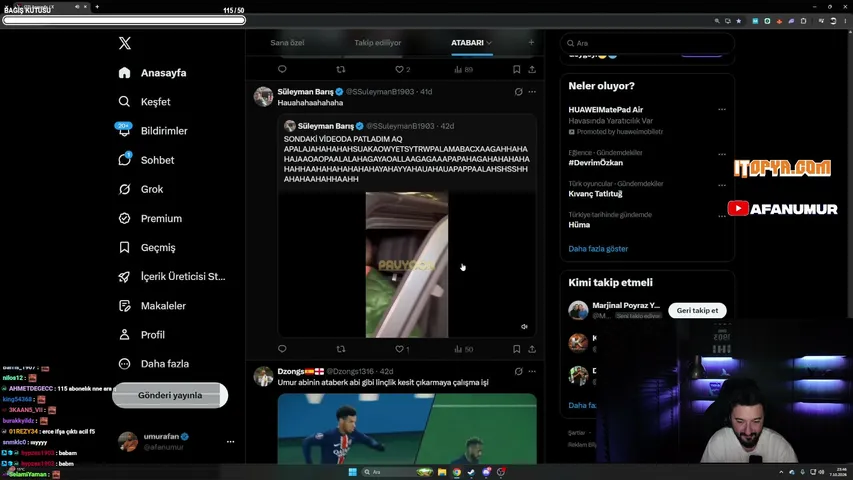Like Süleyman Barış post with 1 like
This screenshot has width=853, height=480.
pos(402,349)
